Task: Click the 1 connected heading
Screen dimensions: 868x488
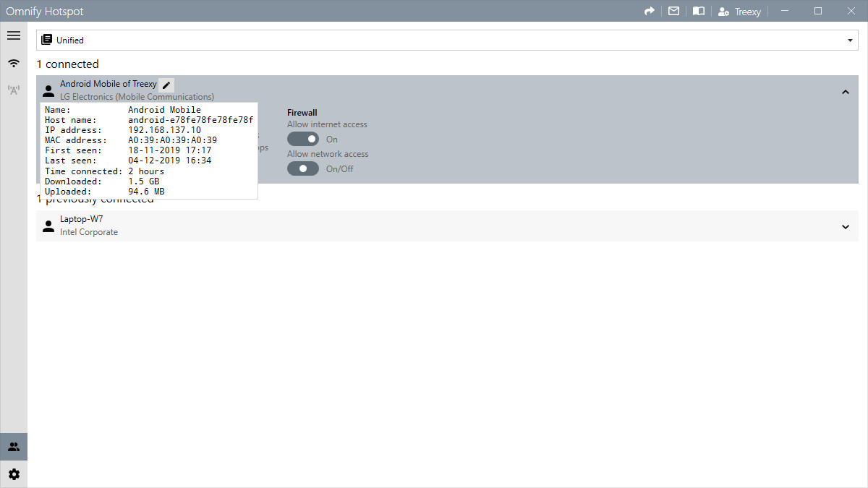Action: tap(67, 64)
